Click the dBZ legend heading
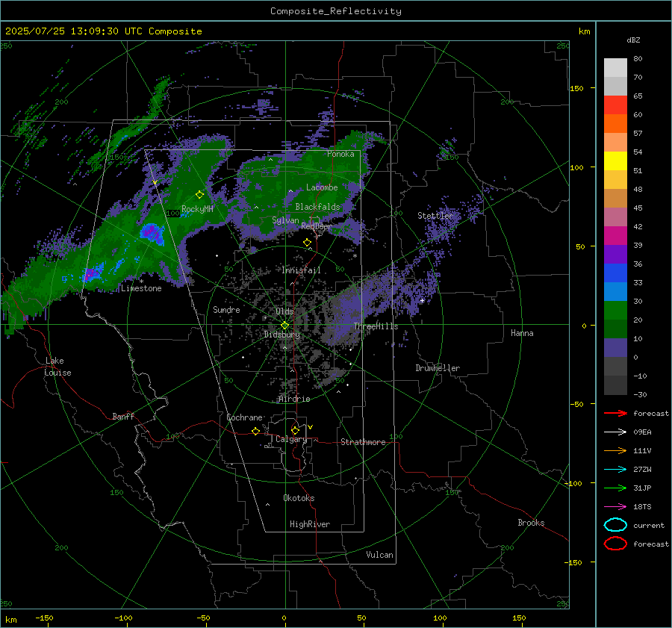This screenshot has width=672, height=628. click(633, 40)
